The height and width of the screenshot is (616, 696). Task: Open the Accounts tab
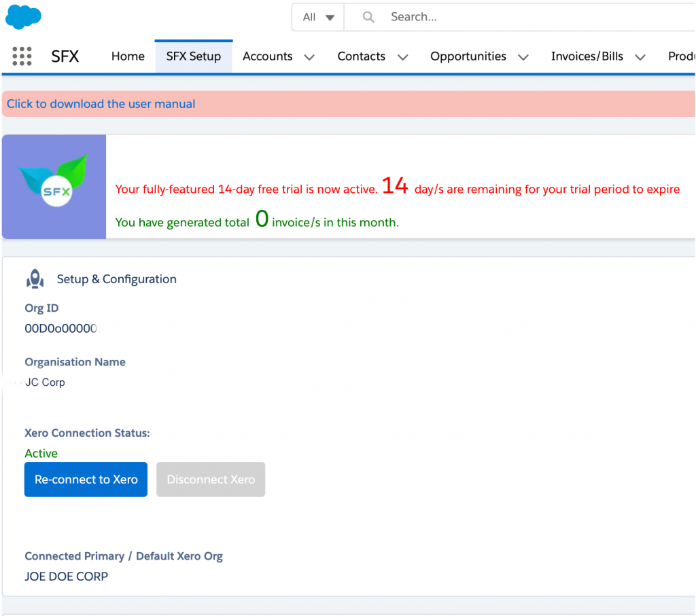point(267,56)
